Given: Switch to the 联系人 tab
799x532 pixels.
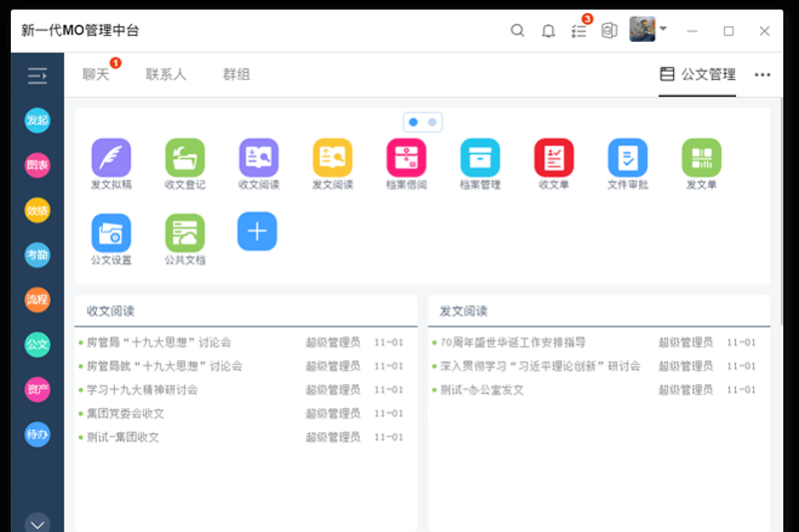Looking at the screenshot, I should click(166, 75).
